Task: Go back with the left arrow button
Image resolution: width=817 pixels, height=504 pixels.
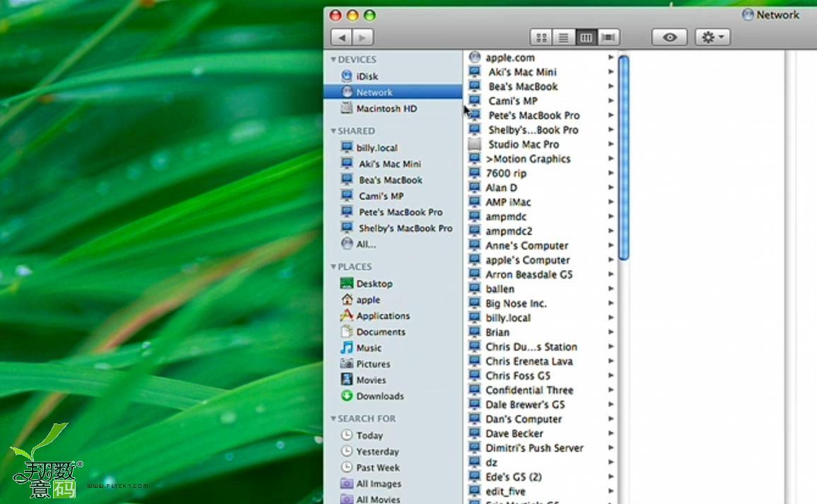Action: 341,37
